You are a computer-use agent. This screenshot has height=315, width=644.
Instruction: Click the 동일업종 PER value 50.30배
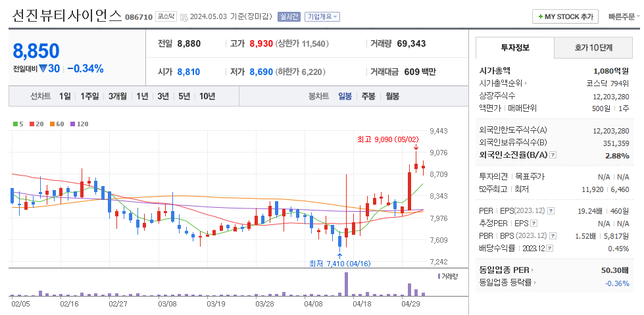615,270
